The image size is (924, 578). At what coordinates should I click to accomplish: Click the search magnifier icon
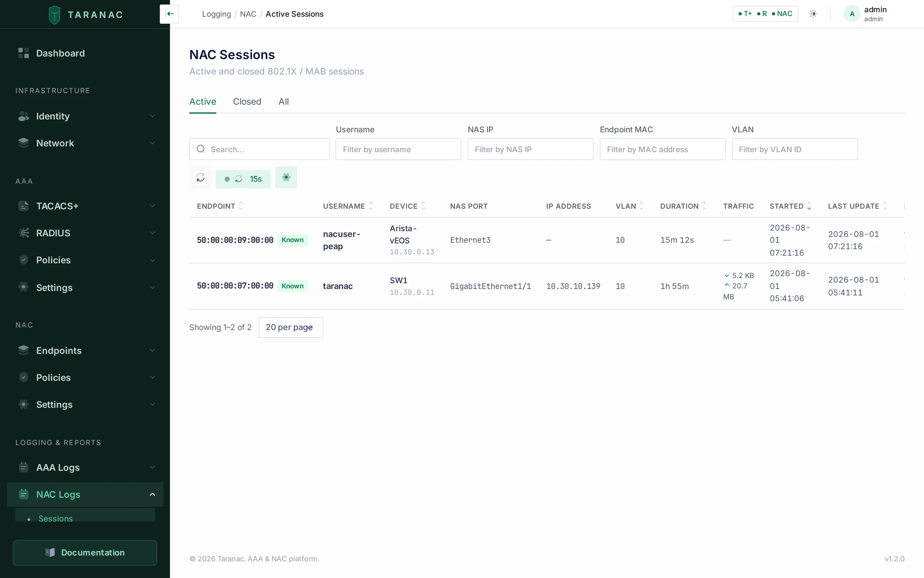(201, 149)
